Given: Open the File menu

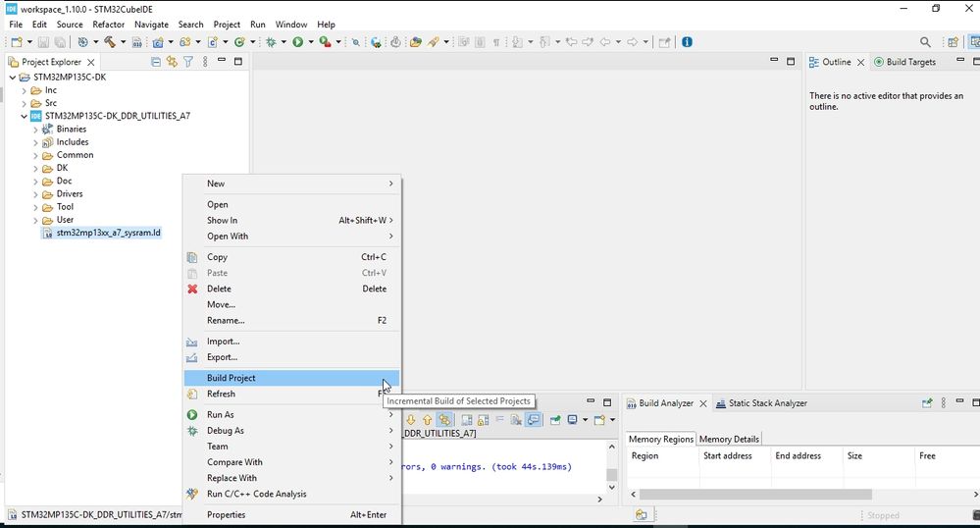Looking at the screenshot, I should [16, 25].
